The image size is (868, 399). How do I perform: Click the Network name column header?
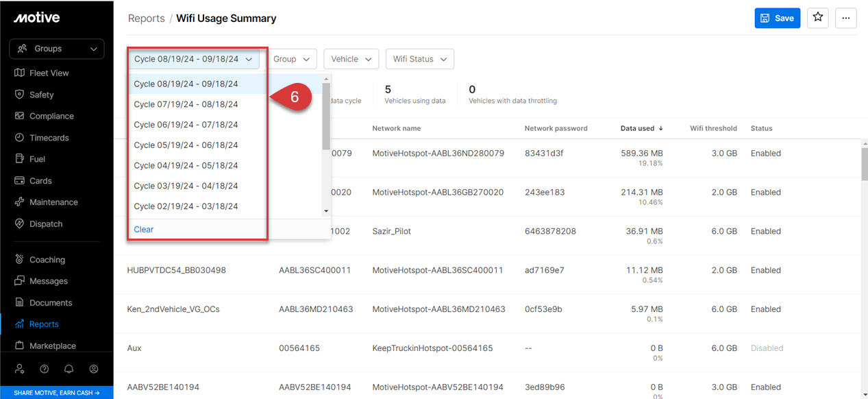point(397,128)
